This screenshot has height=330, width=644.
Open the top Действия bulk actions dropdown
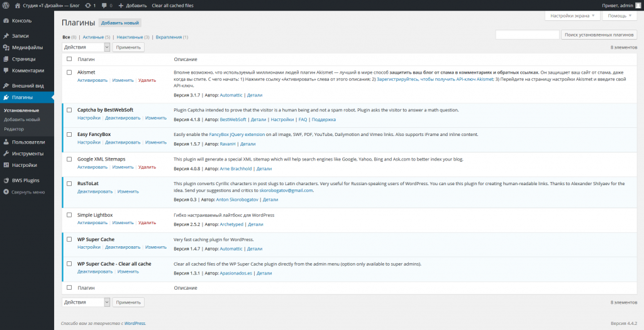pos(86,47)
